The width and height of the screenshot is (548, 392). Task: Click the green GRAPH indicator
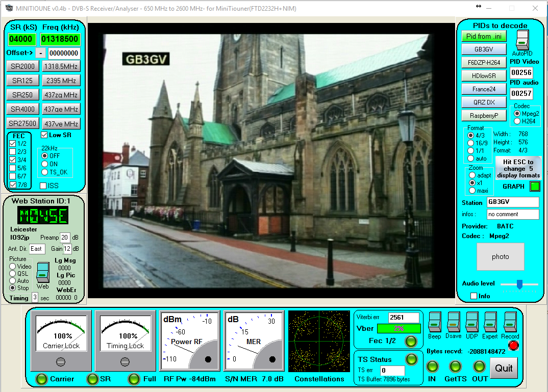[534, 187]
